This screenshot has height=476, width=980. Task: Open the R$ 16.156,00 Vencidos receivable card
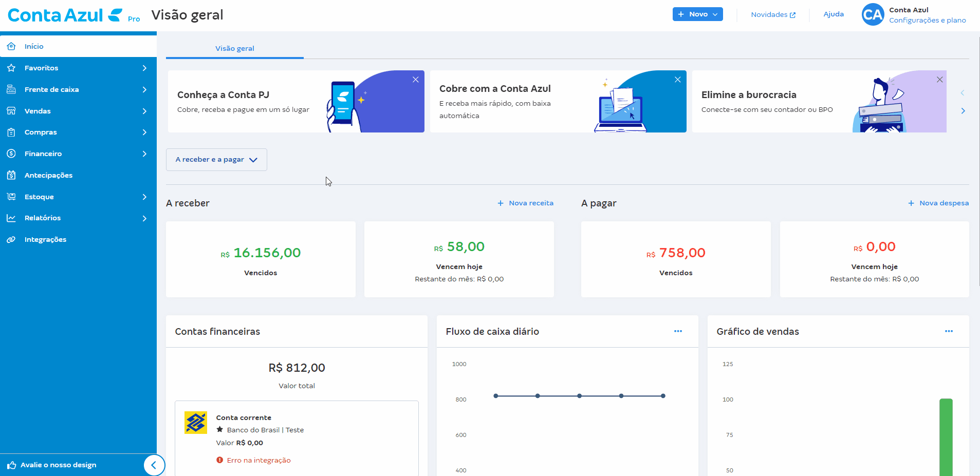(x=261, y=259)
